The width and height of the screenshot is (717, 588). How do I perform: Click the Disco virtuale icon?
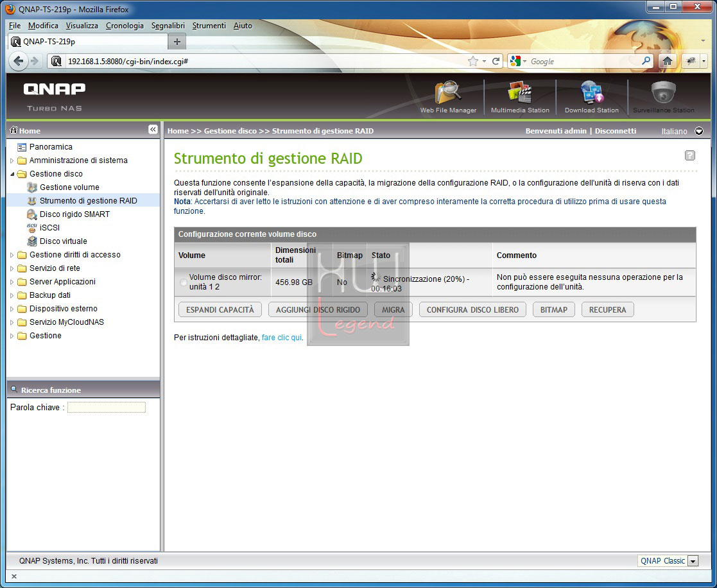32,241
